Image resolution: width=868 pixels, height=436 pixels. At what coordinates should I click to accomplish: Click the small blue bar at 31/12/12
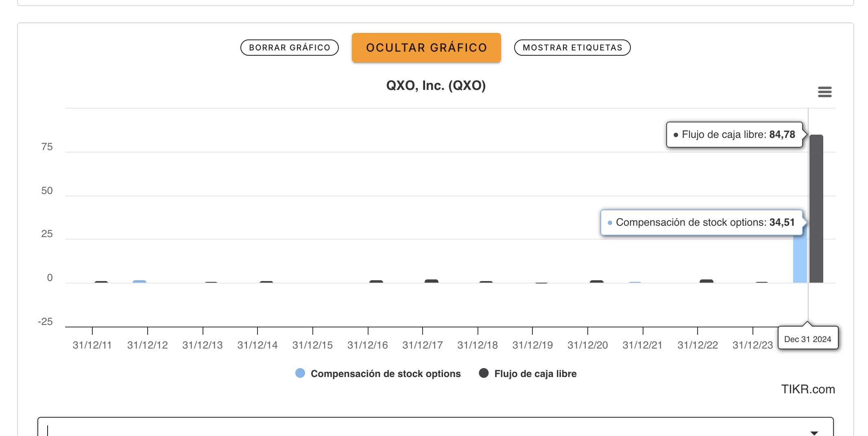coord(140,281)
